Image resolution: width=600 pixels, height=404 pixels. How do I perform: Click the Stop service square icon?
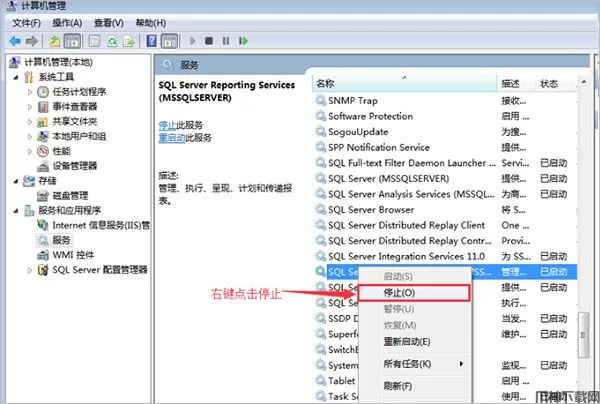209,41
